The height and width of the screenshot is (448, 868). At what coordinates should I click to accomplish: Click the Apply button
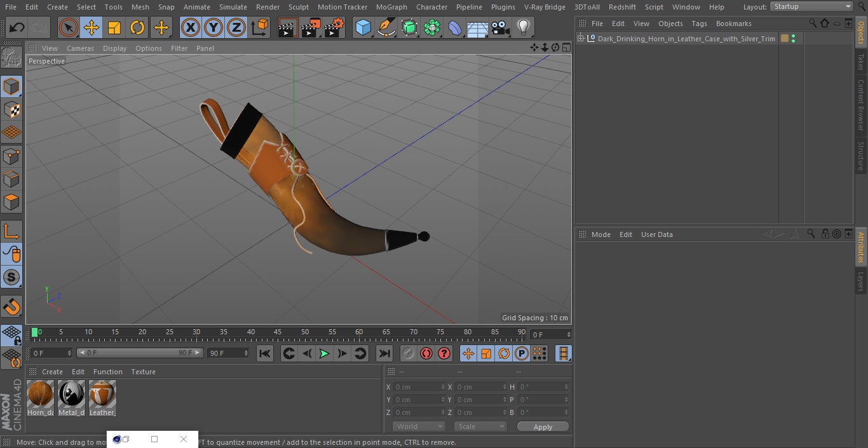pos(543,427)
